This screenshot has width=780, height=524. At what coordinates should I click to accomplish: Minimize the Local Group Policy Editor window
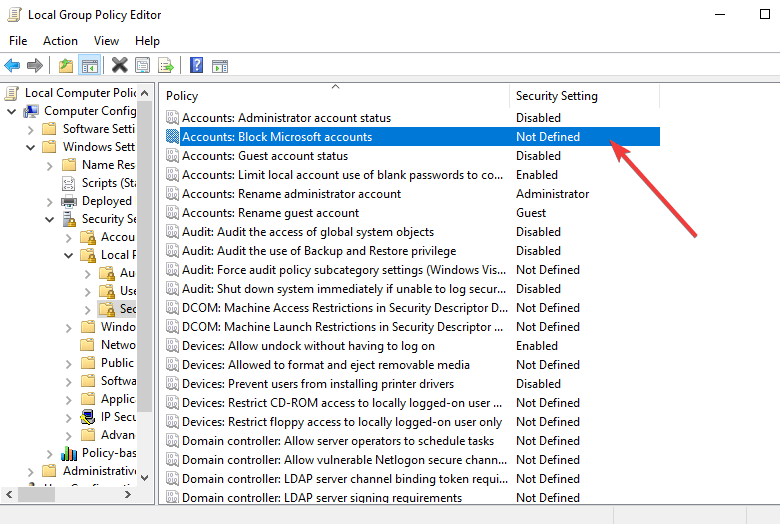coord(720,14)
